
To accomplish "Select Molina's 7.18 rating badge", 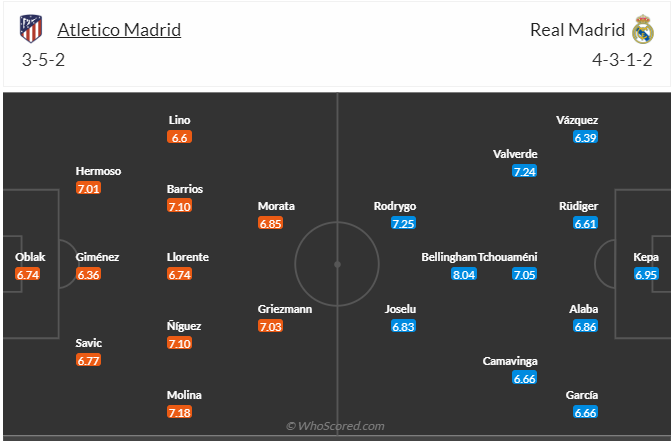I will point(180,412).
